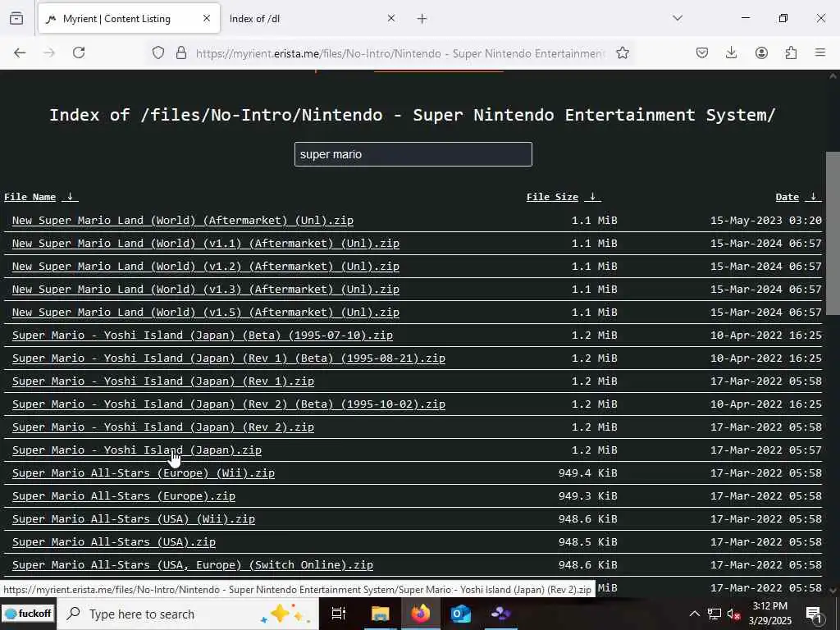Go forward one page
840x630 pixels.
click(x=49, y=52)
